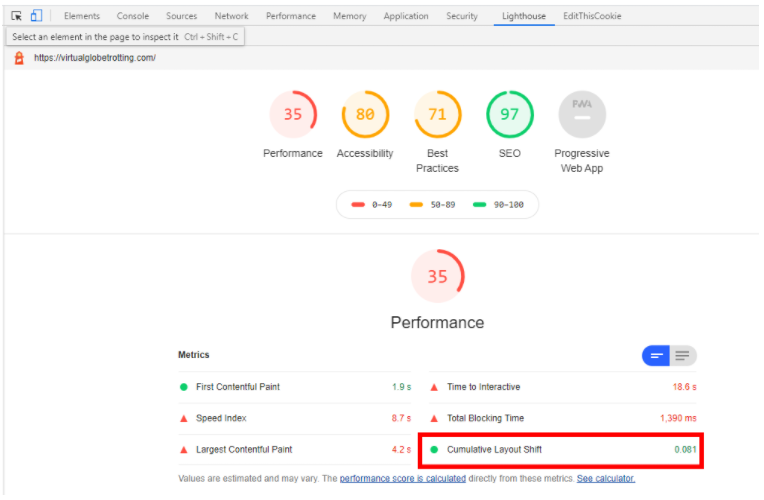Click the Progressive Web App gauge icon
Image resolution: width=764 pixels, height=500 pixels.
pyautogui.click(x=582, y=115)
